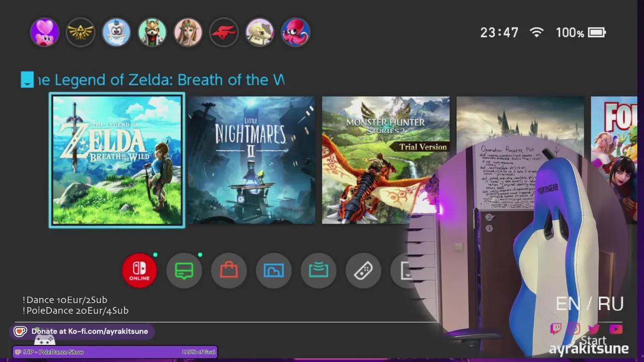Open the Nintendo eShop bag icon
The width and height of the screenshot is (644, 362).
coord(229,271)
